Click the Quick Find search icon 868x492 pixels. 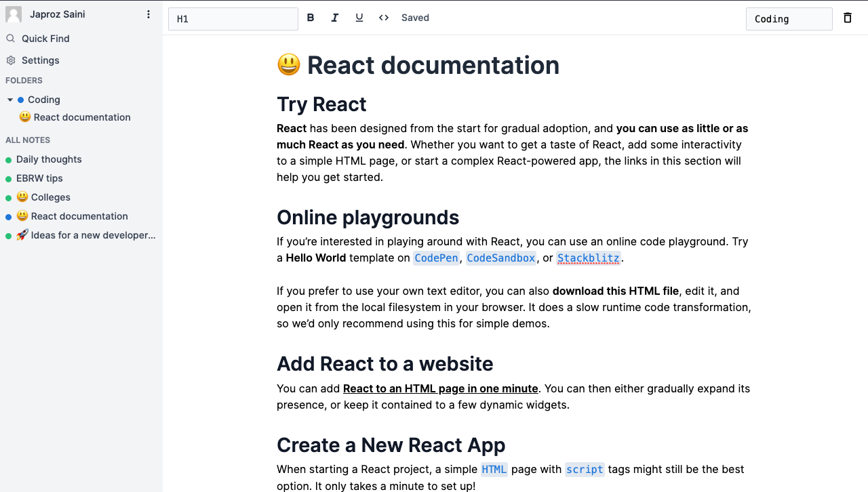click(11, 39)
